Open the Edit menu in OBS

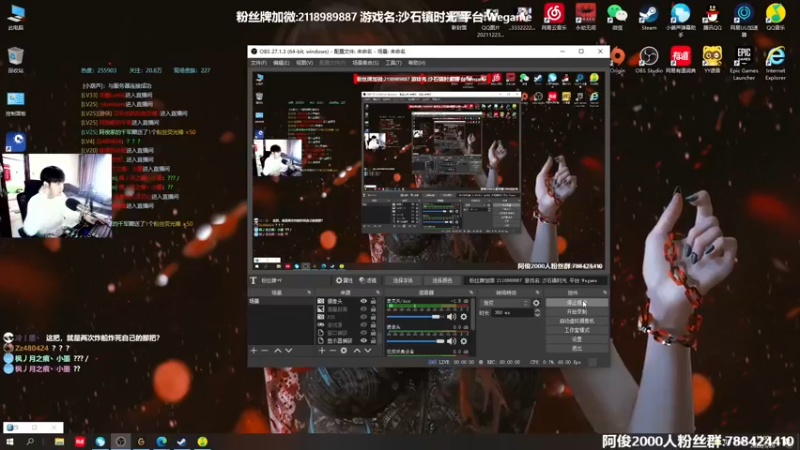281,63
